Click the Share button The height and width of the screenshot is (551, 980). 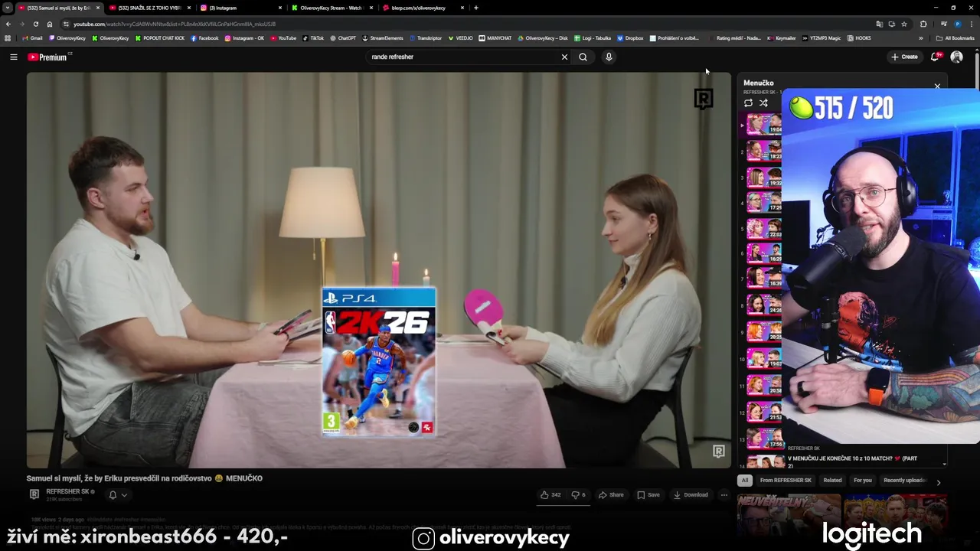611,495
